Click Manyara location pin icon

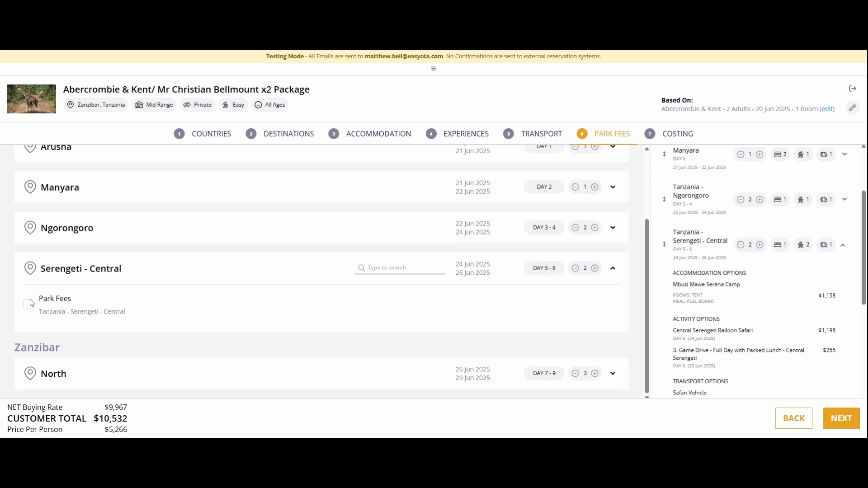click(x=30, y=187)
